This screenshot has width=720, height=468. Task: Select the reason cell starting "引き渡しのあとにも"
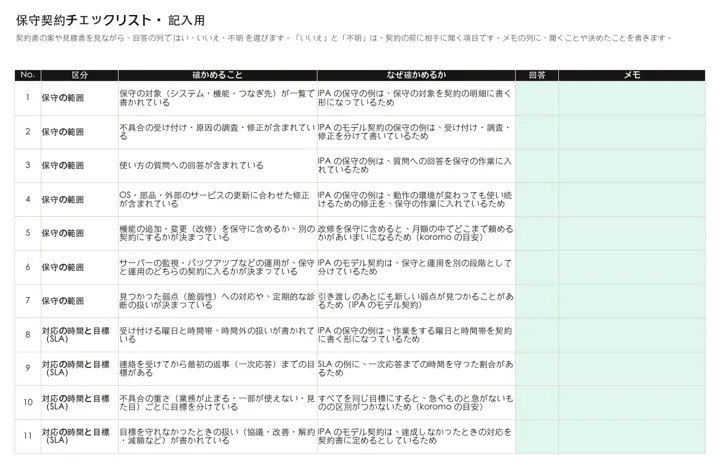tap(416, 301)
